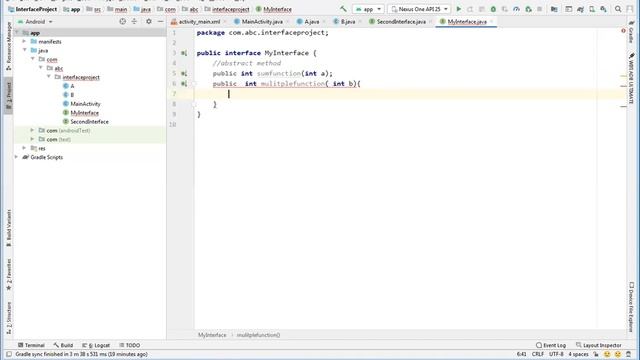Toggle the 1: Project side tool window
The image size is (640, 360).
tap(9, 95)
